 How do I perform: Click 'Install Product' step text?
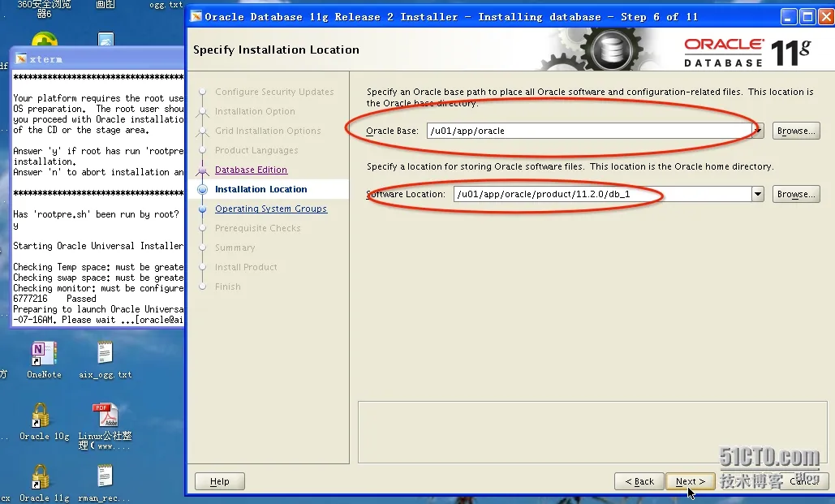point(246,267)
